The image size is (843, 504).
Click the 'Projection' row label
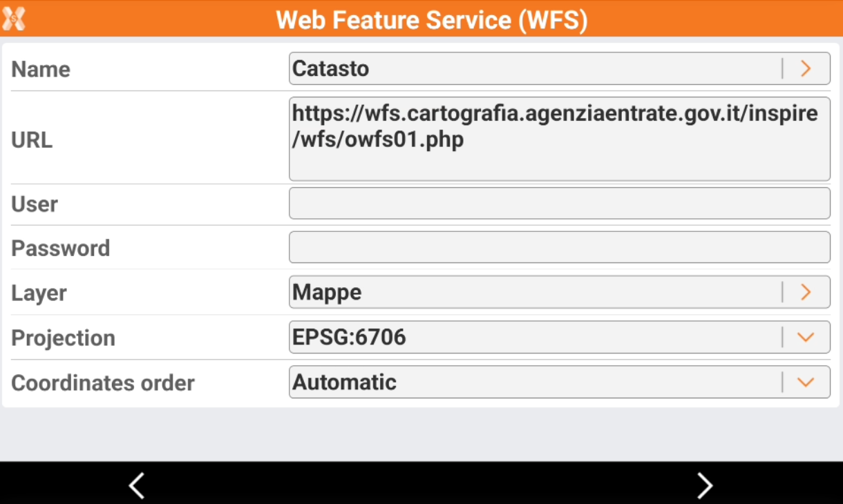(63, 338)
